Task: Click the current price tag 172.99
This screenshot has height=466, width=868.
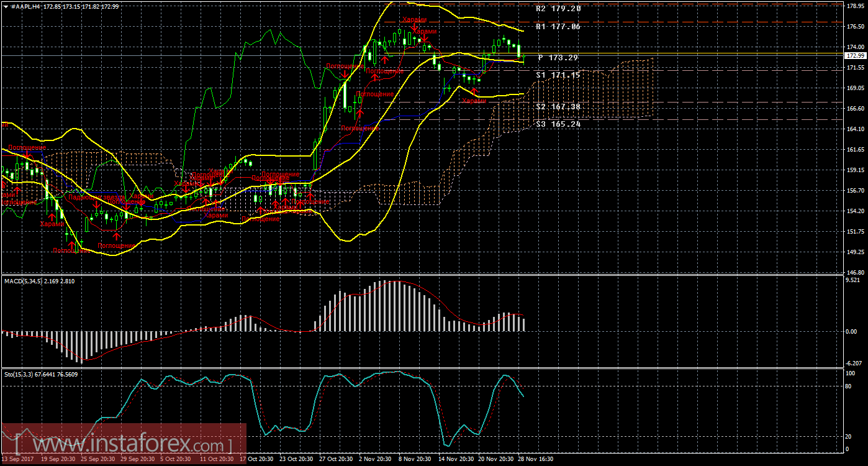Action: [855, 56]
